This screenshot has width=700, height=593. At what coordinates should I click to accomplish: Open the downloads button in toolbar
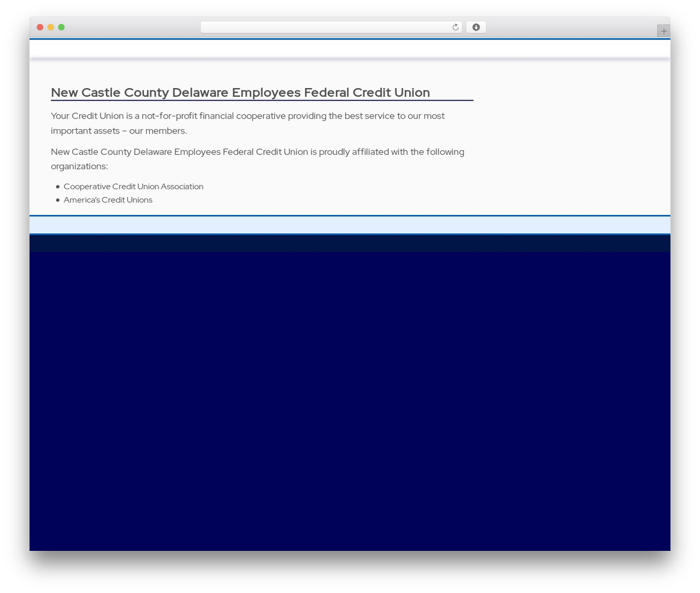coord(476,27)
